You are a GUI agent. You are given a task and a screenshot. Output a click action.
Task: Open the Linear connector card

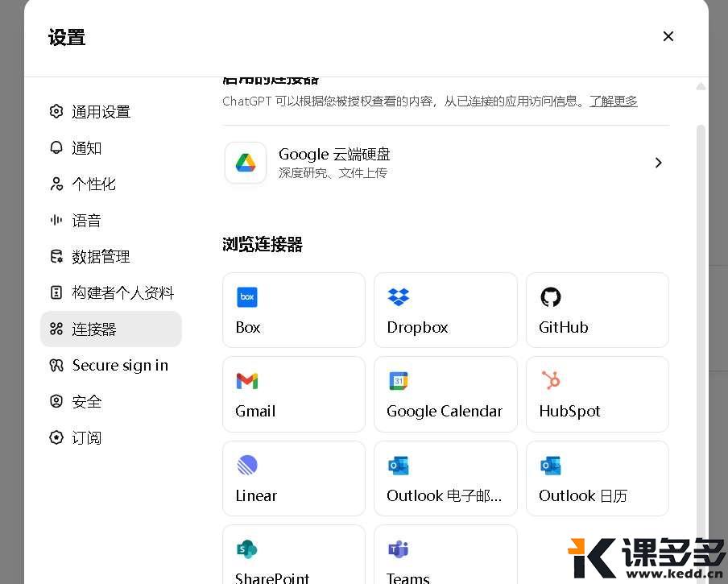(x=294, y=478)
